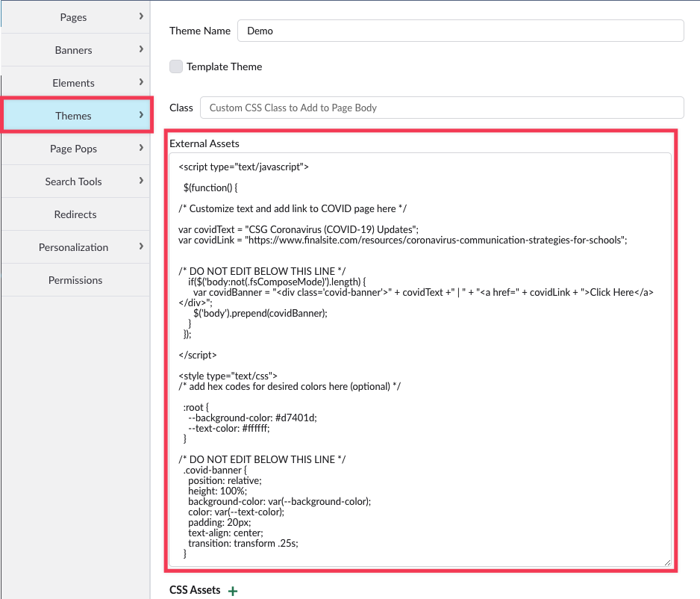Image resolution: width=700 pixels, height=599 pixels.
Task: Enable the Template Theme checkbox
Action: tap(176, 66)
